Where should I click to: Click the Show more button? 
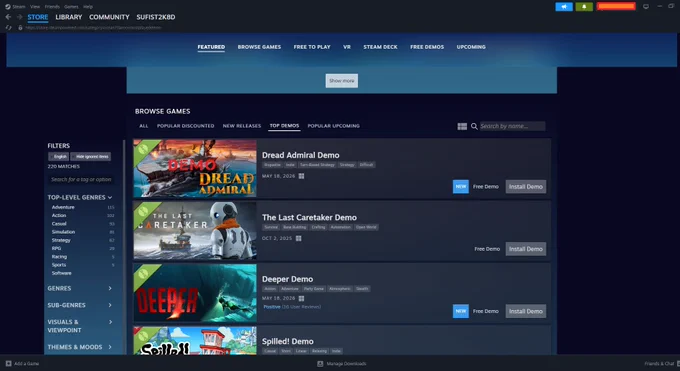click(342, 81)
